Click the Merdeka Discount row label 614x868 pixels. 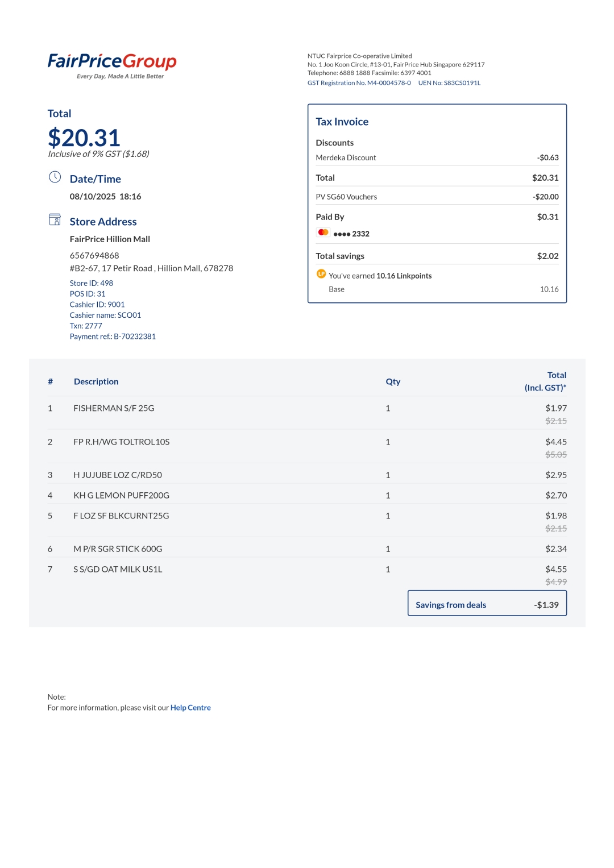pos(346,158)
